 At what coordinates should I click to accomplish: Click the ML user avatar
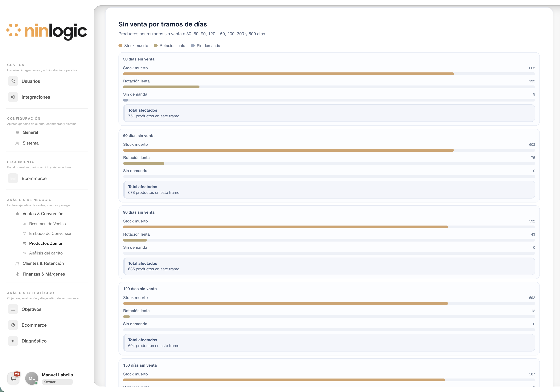pos(32,378)
